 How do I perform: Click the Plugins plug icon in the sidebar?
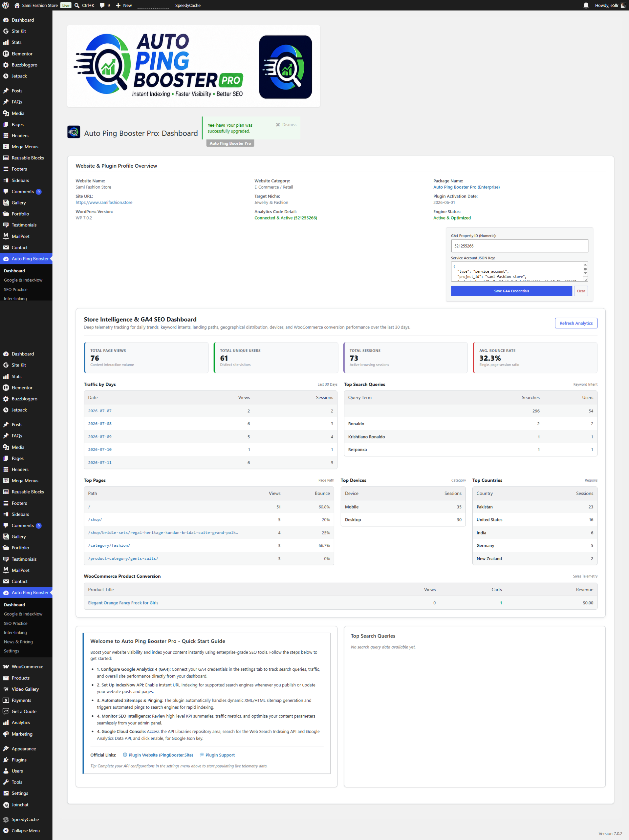6,760
